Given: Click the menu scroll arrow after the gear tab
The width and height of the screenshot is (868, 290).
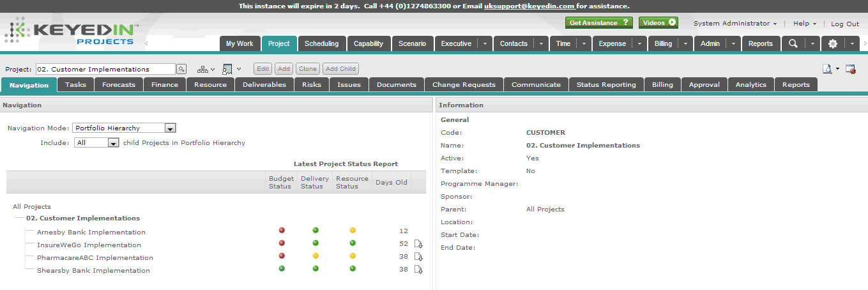Looking at the screenshot, I should [865, 44].
